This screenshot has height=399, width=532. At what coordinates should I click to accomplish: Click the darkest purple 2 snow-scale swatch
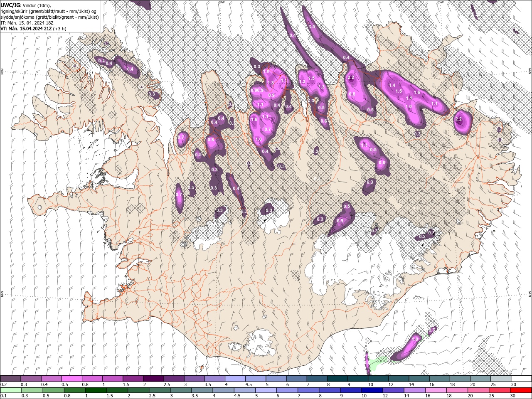[153, 379]
